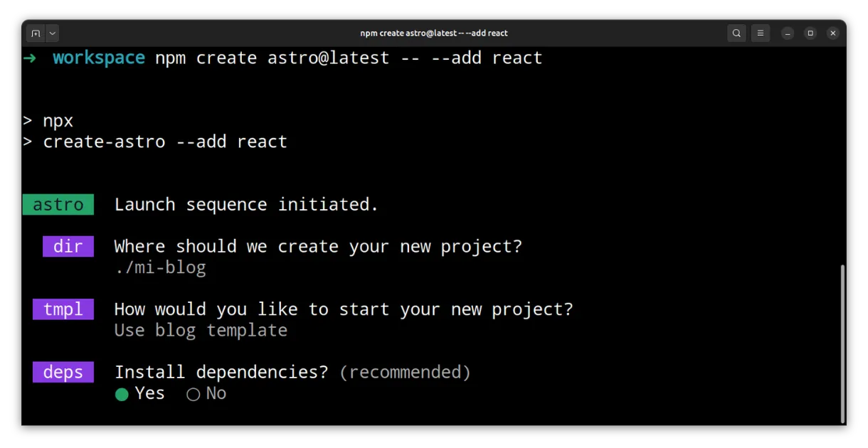This screenshot has height=448, width=868.
Task: Click the Use blog template answer
Action: tap(201, 331)
